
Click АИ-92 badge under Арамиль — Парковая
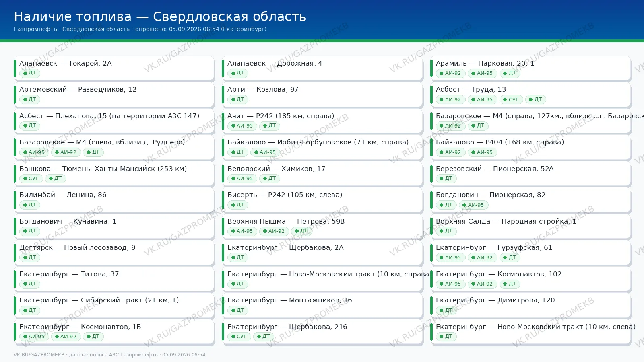(x=450, y=73)
